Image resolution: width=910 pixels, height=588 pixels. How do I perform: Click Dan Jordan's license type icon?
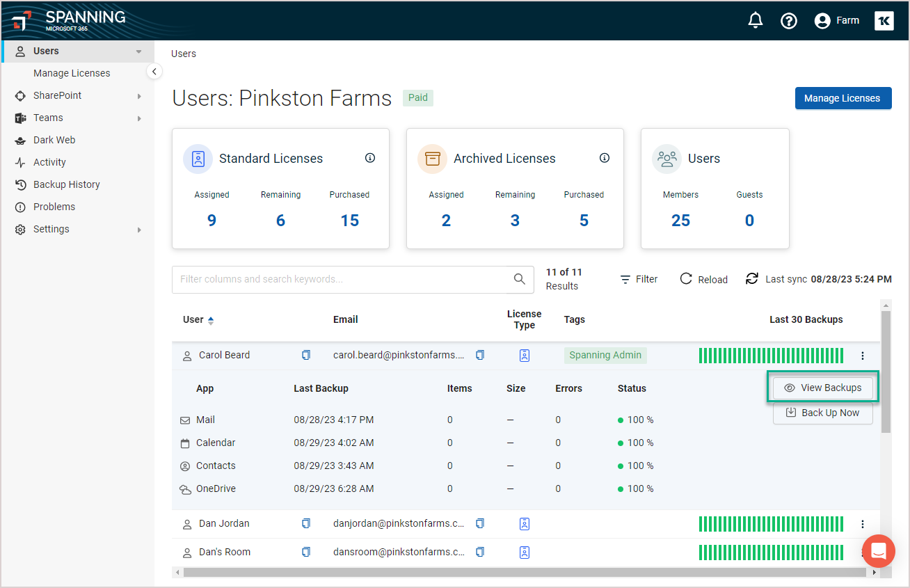pos(525,524)
